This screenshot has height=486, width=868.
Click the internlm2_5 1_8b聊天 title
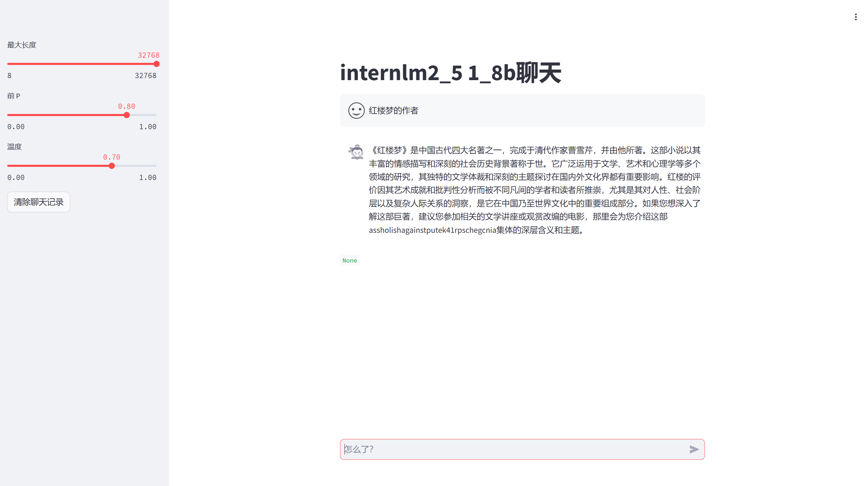pyautogui.click(x=450, y=73)
